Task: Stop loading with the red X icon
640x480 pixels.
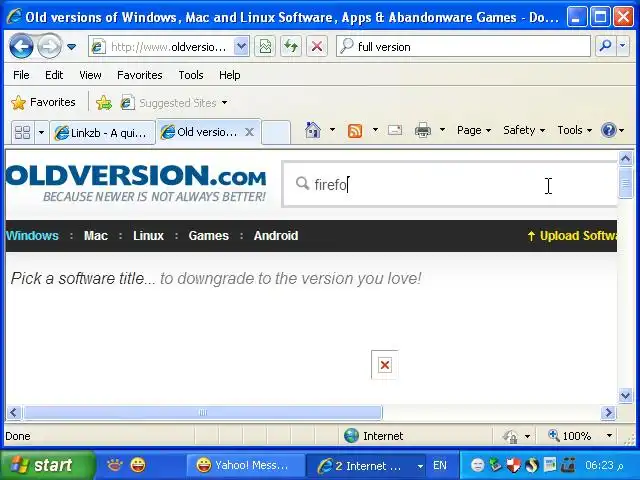Action: 317,47
